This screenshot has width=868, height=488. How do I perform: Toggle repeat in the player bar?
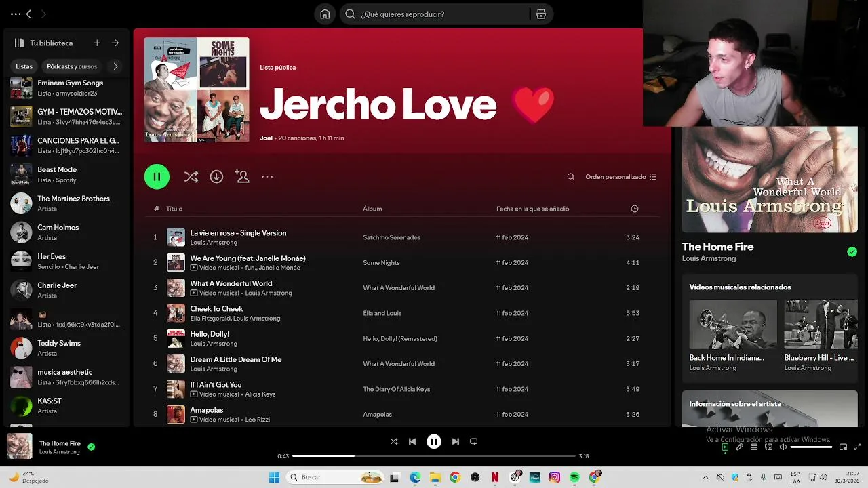click(x=474, y=441)
